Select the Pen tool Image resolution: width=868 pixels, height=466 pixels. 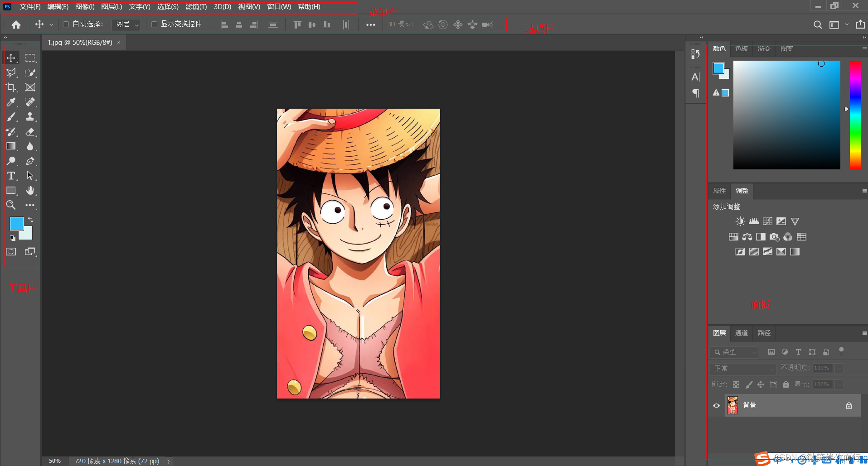[30, 161]
